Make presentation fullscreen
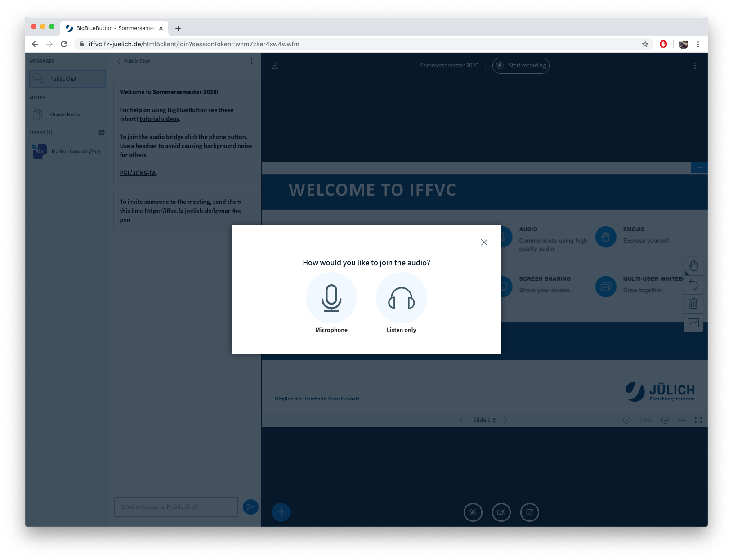The image size is (733, 560). (x=698, y=420)
